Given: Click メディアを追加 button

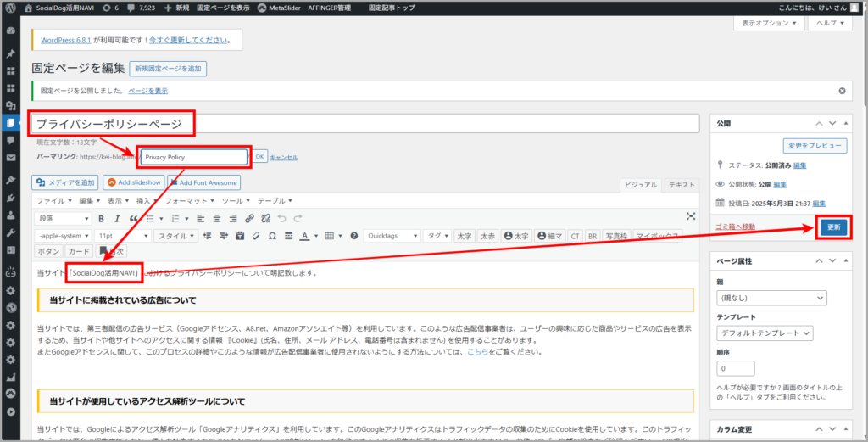Looking at the screenshot, I should tap(66, 182).
